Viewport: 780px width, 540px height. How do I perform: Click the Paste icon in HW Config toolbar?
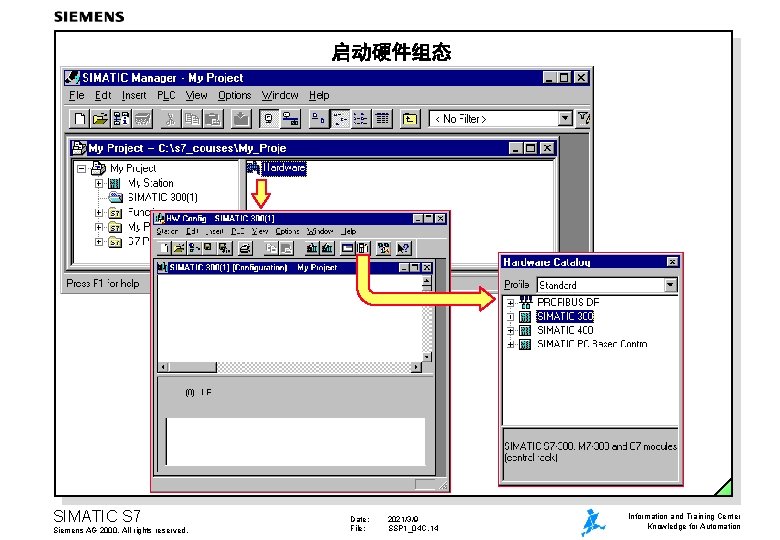point(286,248)
